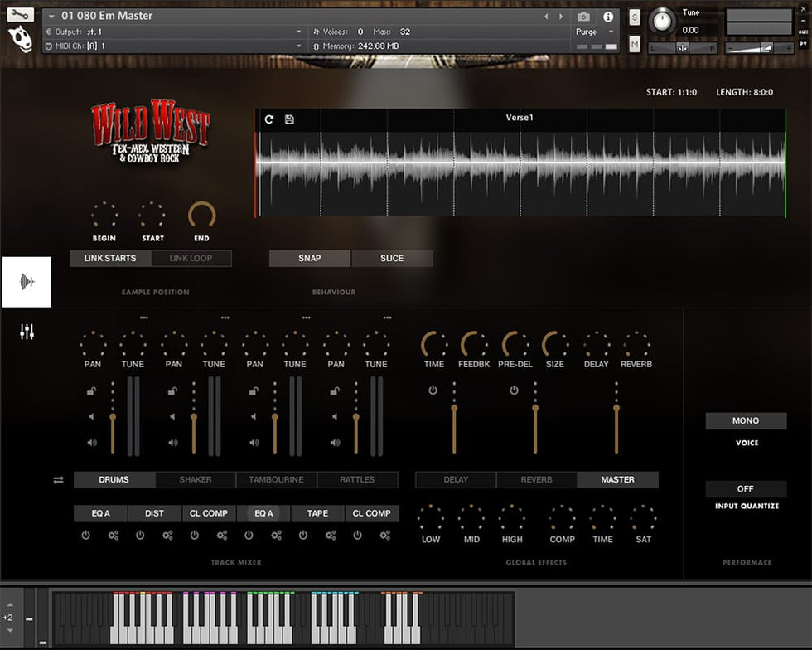This screenshot has width=812, height=650.
Task: Open settings gears under DIST effect
Action: [x=168, y=536]
